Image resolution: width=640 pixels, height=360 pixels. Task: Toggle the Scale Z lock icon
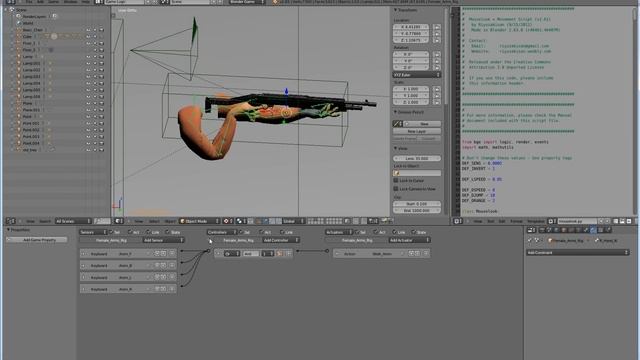tap(437, 102)
